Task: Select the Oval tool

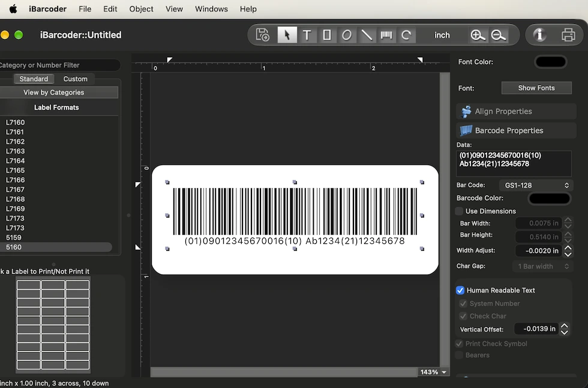Action: 347,35
